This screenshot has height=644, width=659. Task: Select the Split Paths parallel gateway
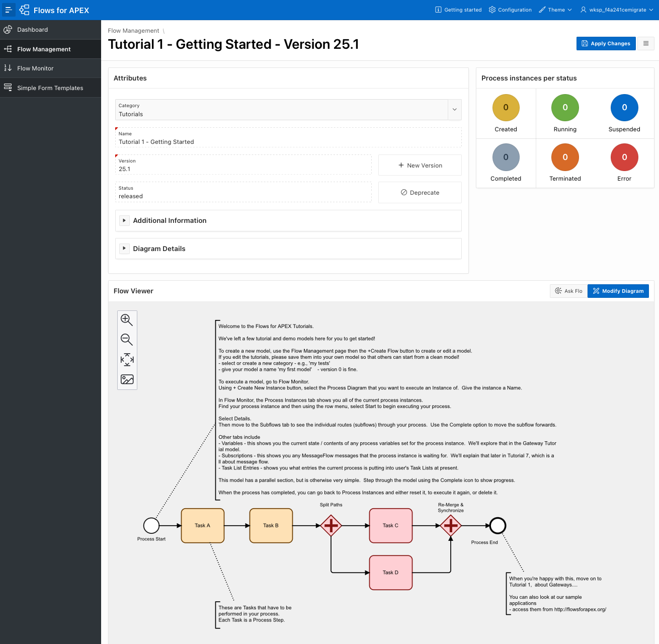tap(331, 526)
